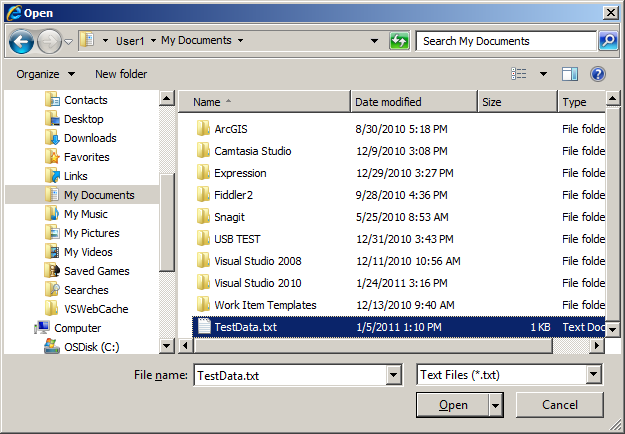Click the change view icon
This screenshot has width=625, height=434.
coord(519,74)
